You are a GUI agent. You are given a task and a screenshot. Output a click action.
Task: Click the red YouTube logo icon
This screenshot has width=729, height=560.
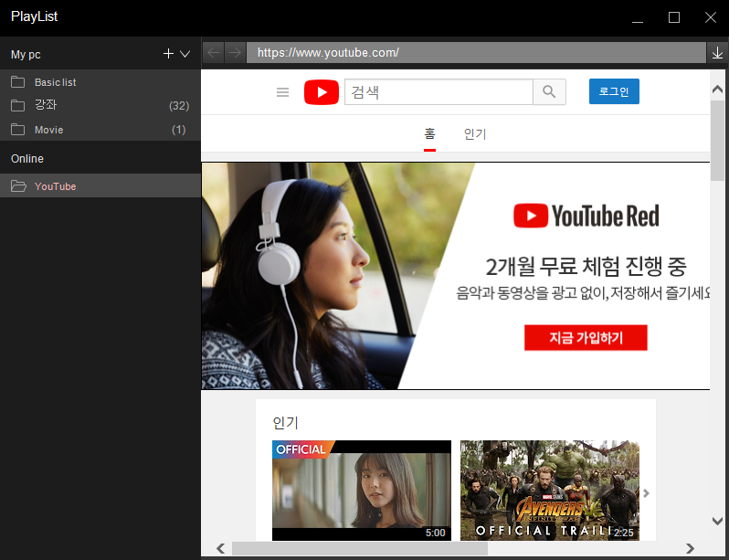[321, 92]
